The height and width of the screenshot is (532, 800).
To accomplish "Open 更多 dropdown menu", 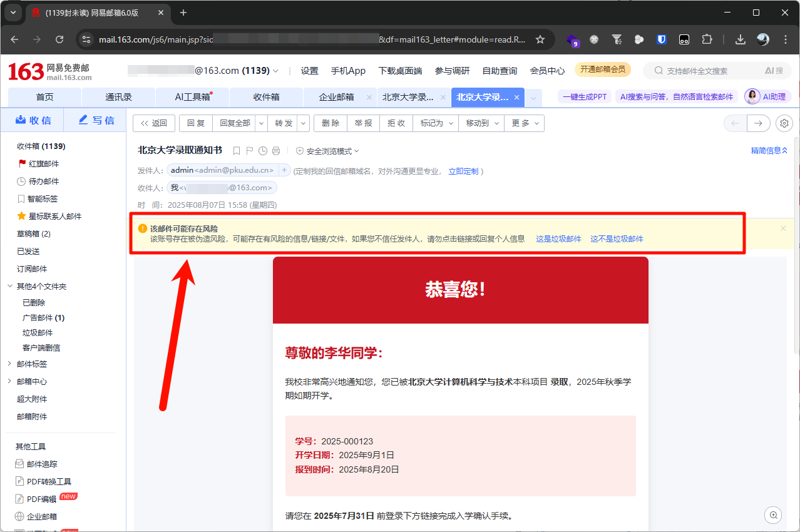I will click(524, 123).
